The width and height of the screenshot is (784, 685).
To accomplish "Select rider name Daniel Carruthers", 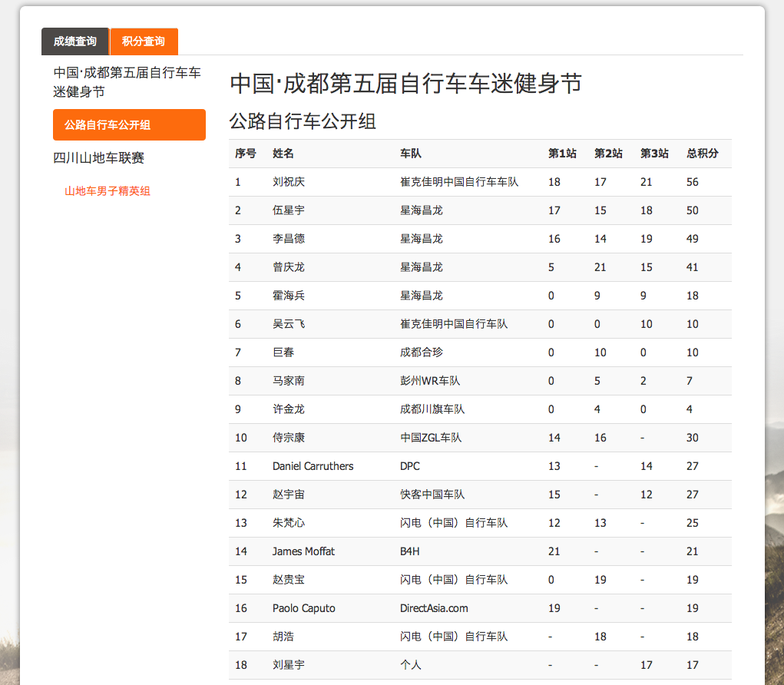I will [x=313, y=466].
